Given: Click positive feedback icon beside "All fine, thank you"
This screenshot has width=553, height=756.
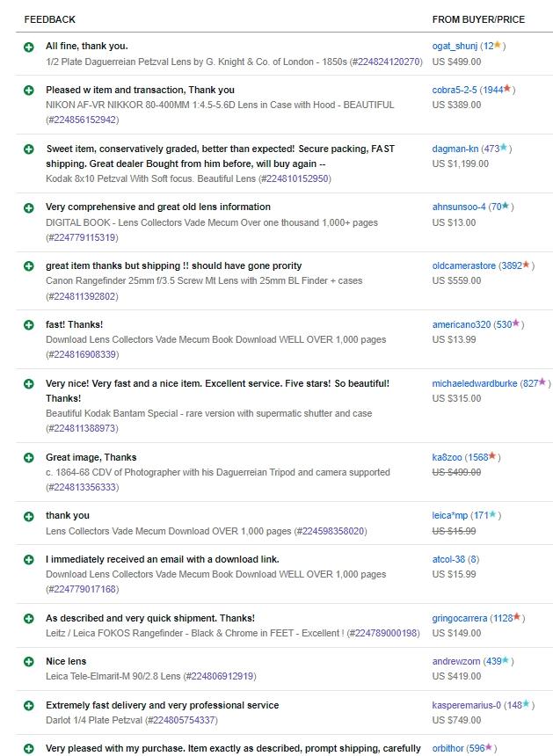Looking at the screenshot, I should (29, 47).
